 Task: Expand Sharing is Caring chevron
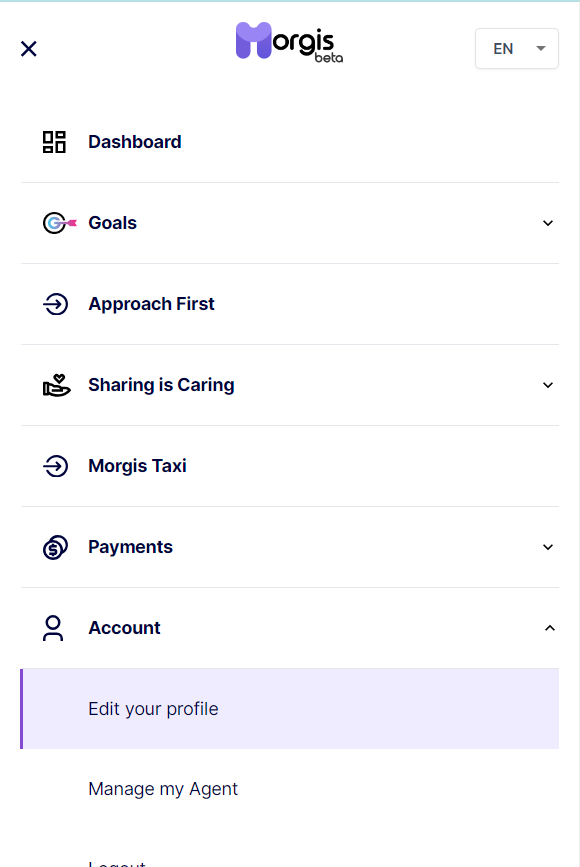point(548,385)
